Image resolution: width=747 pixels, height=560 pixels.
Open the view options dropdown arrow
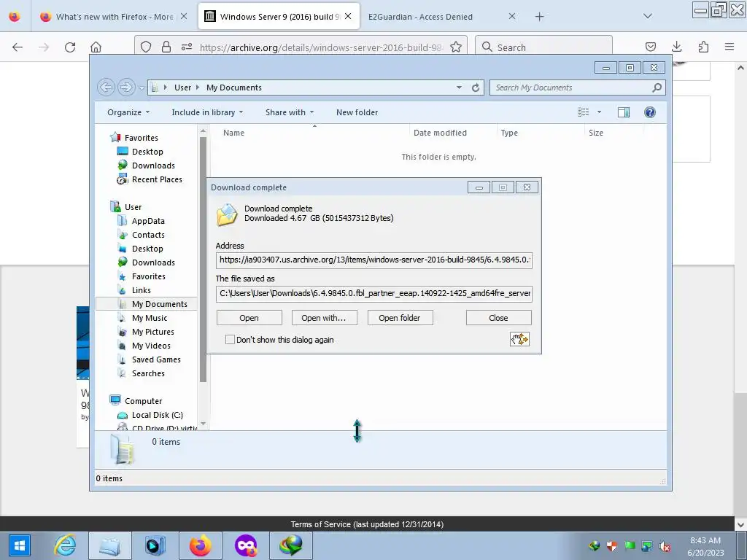599,112
